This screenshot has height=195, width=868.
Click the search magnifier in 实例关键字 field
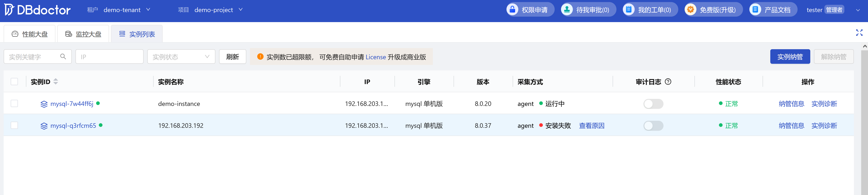[x=63, y=56]
